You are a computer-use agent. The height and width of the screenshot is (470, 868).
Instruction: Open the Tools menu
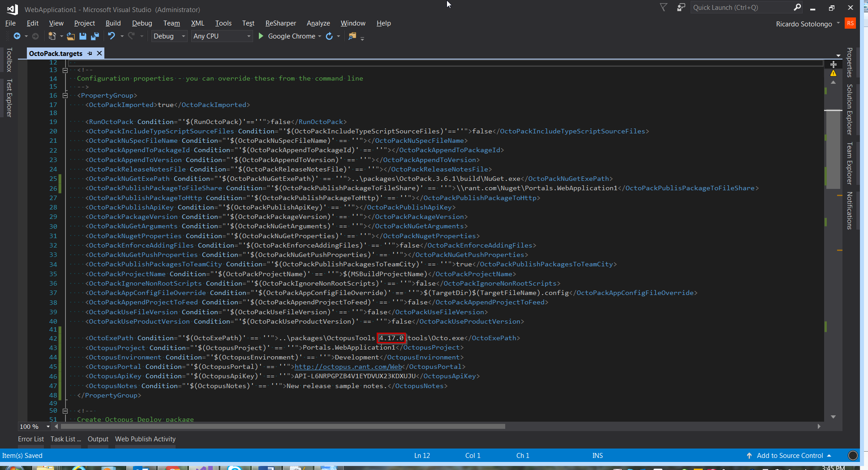pos(223,23)
